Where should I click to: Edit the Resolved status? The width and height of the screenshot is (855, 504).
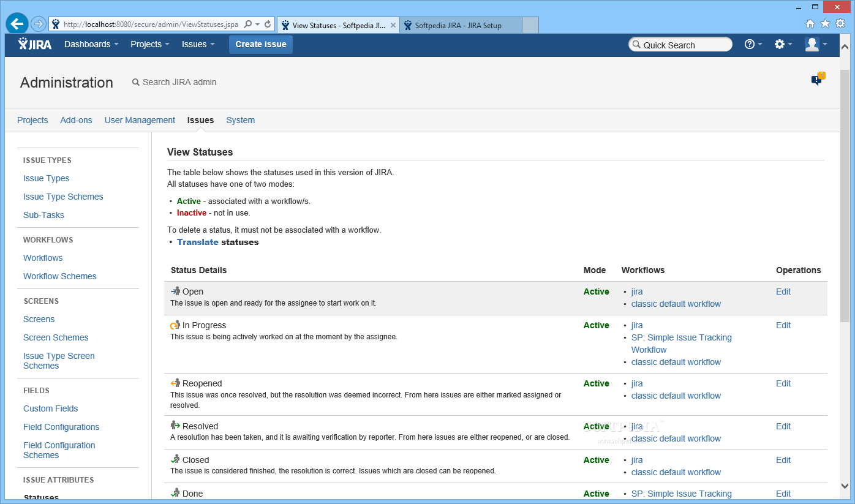[783, 426]
